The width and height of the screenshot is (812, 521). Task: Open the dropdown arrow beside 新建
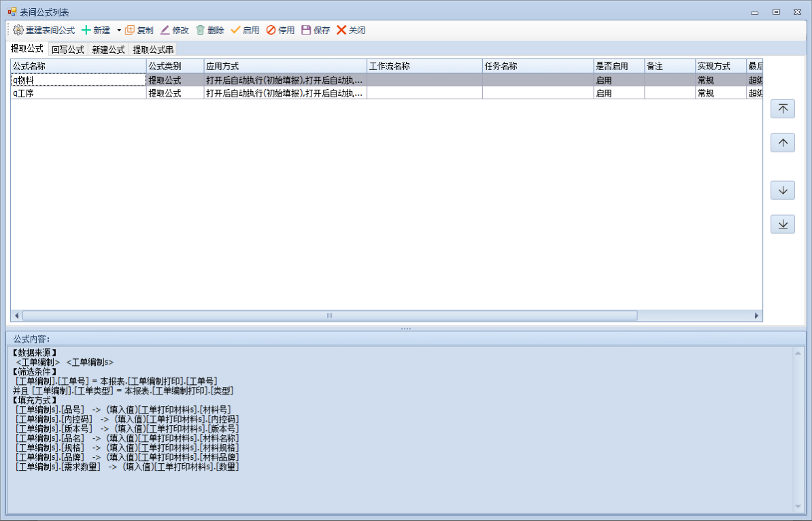pos(118,31)
